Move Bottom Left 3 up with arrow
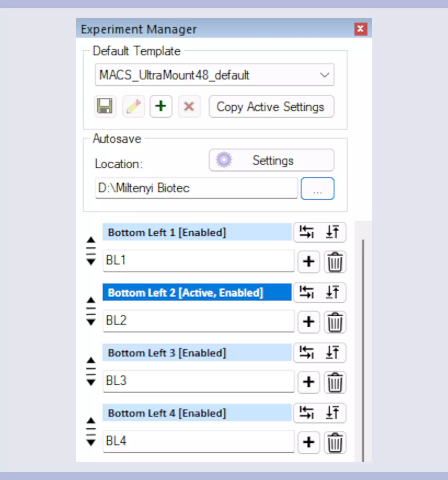The height and width of the screenshot is (480, 448). coord(91,360)
